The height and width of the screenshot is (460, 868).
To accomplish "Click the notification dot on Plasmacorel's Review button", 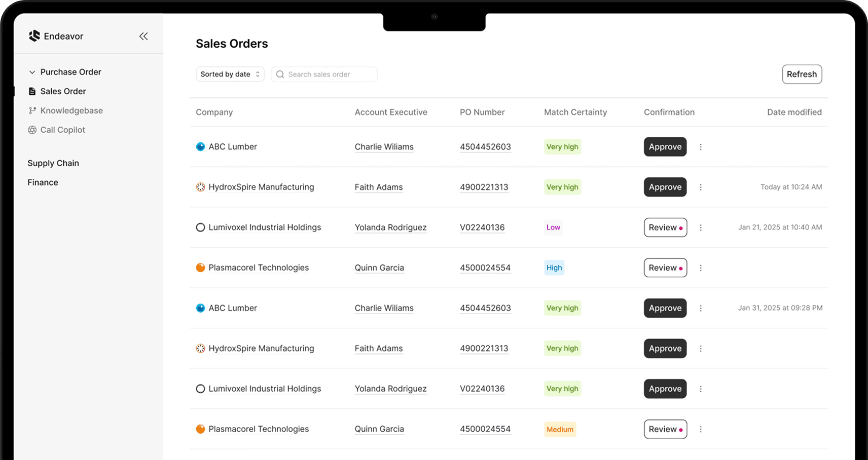I will click(682, 267).
